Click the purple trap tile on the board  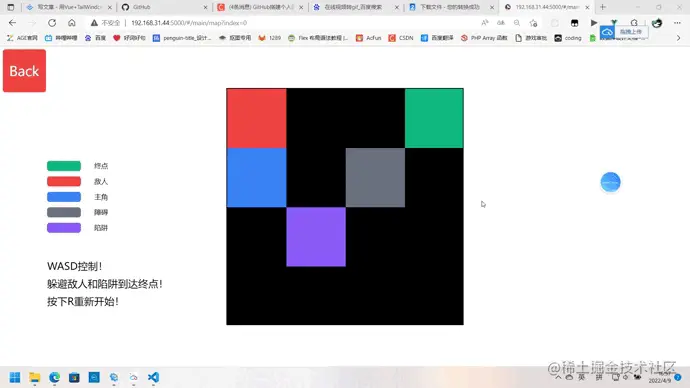(x=316, y=237)
